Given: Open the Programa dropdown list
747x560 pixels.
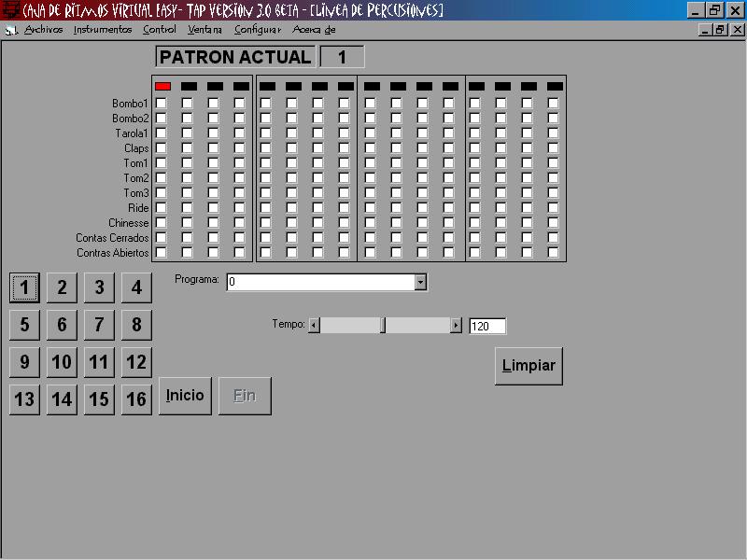Looking at the screenshot, I should [x=420, y=282].
